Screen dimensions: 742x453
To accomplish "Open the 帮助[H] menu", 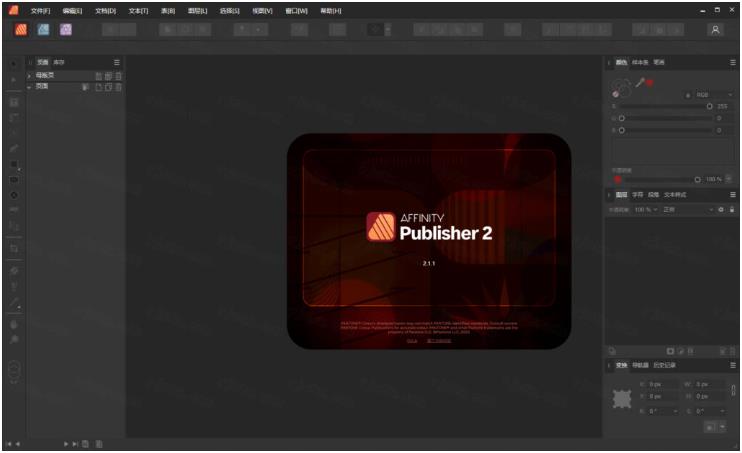I will point(331,10).
